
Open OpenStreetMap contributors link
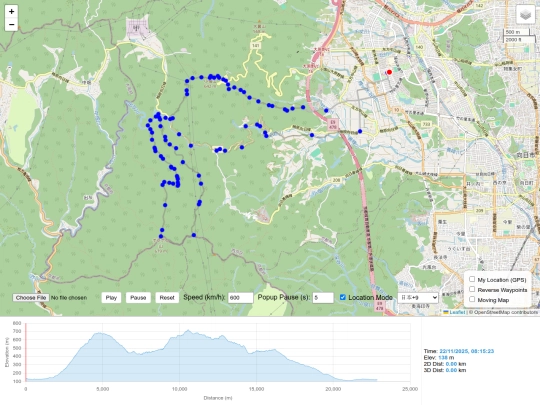point(506,312)
